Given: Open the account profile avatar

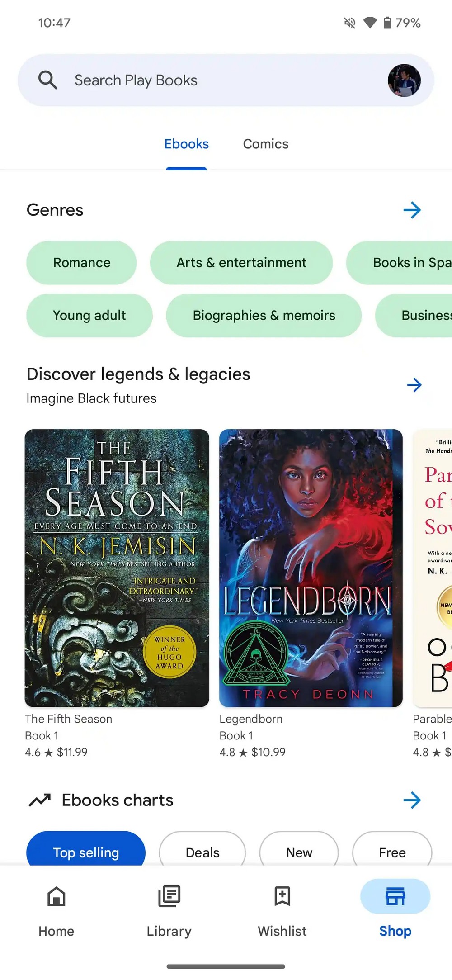Looking at the screenshot, I should click(404, 80).
